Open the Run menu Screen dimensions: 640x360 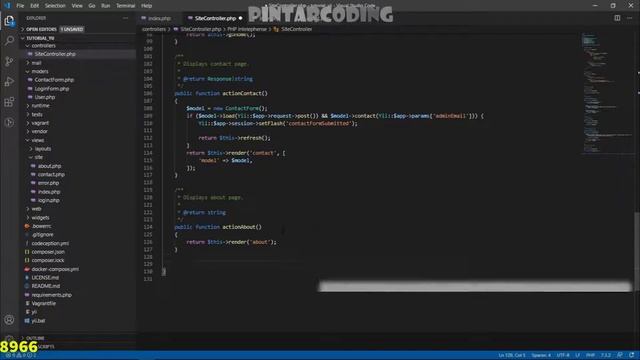pyautogui.click(x=106, y=6)
